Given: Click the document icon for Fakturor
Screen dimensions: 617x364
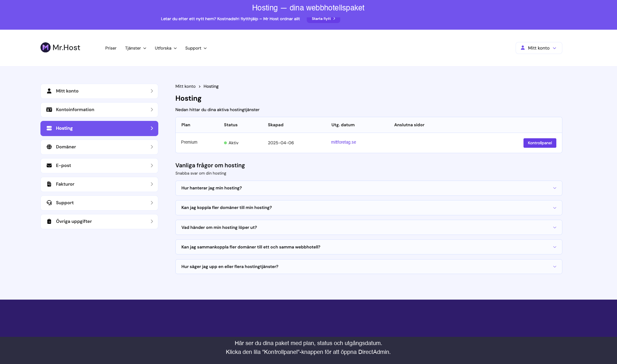Looking at the screenshot, I should click(49, 184).
